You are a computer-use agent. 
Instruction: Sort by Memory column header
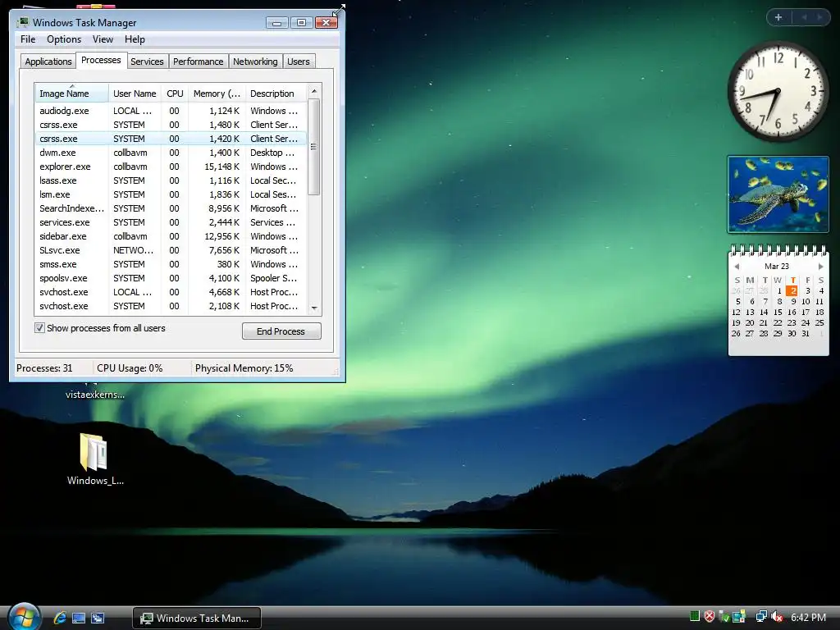pyautogui.click(x=217, y=94)
